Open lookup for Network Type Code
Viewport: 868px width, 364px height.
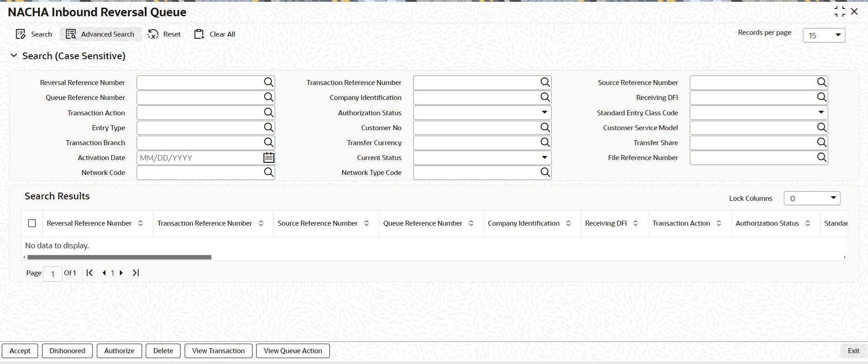545,172
